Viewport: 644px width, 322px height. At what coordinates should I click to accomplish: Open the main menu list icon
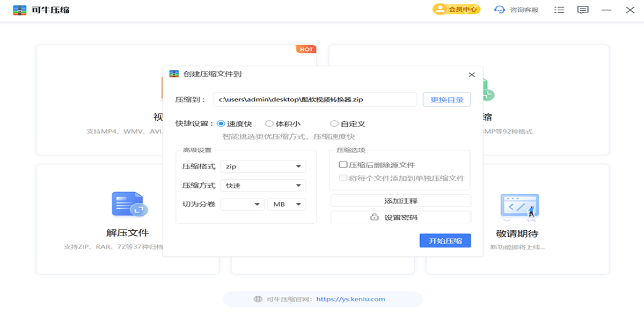(x=559, y=10)
